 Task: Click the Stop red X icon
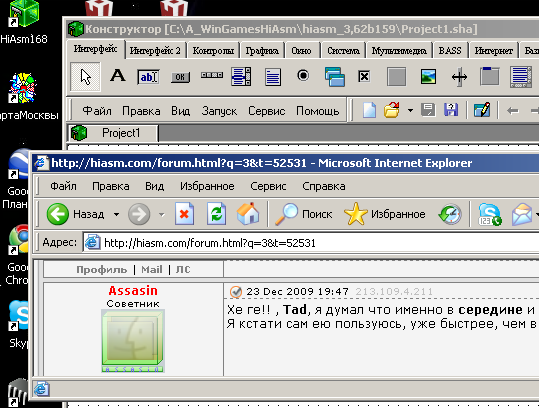click(x=184, y=214)
